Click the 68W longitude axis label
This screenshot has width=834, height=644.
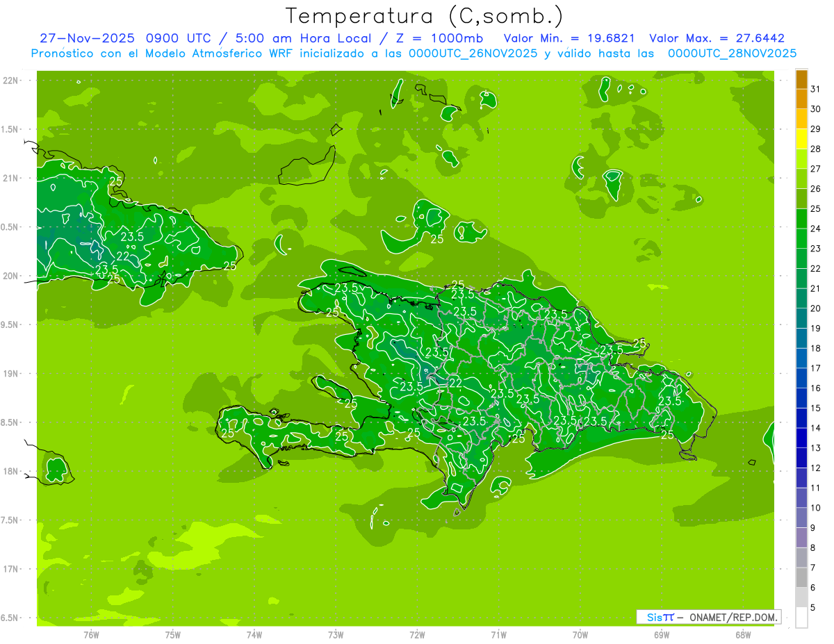coord(743,635)
